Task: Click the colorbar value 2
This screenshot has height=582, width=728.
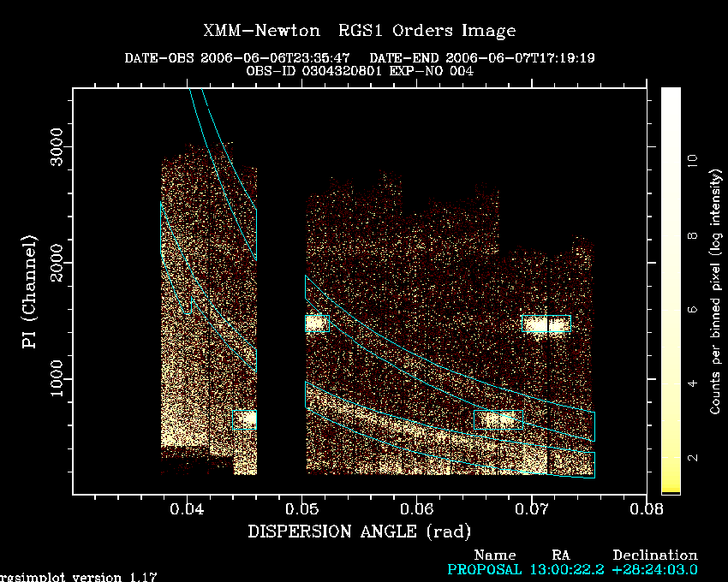Action: 692,458
